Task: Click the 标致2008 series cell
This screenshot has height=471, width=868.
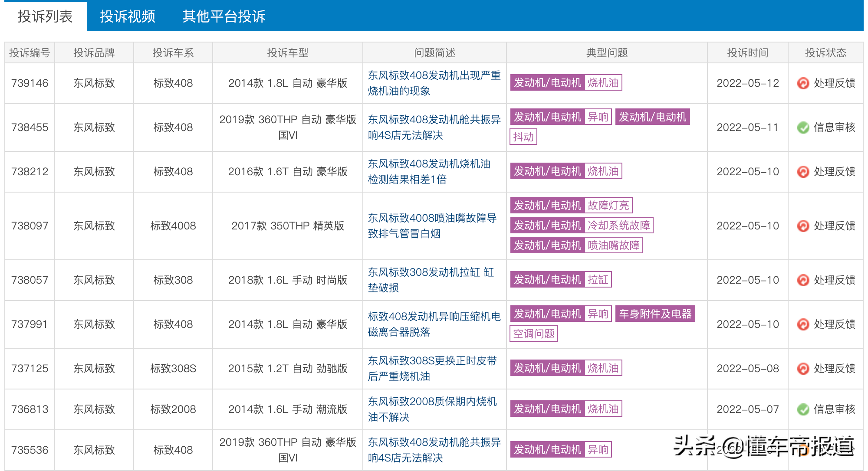Action: pyautogui.click(x=173, y=409)
